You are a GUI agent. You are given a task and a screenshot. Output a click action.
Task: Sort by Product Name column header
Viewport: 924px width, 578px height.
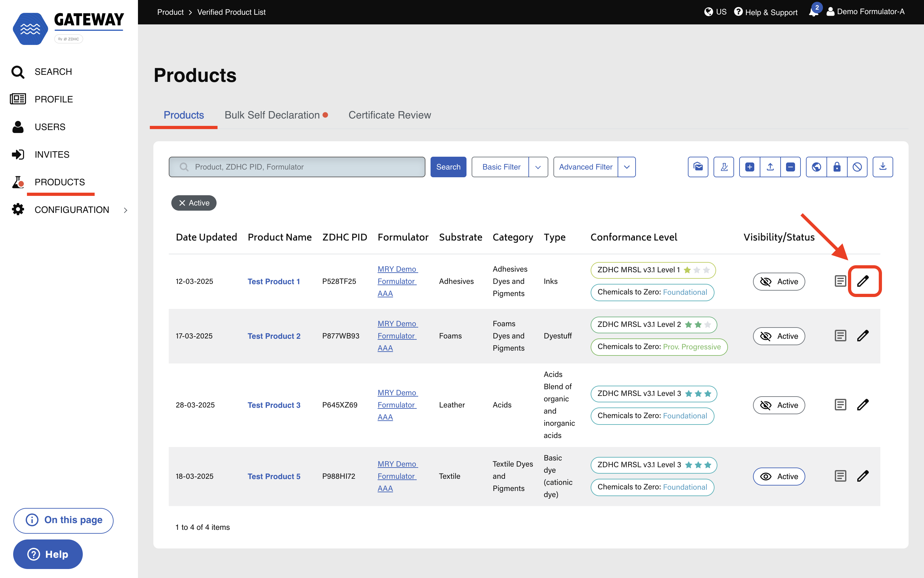(279, 237)
